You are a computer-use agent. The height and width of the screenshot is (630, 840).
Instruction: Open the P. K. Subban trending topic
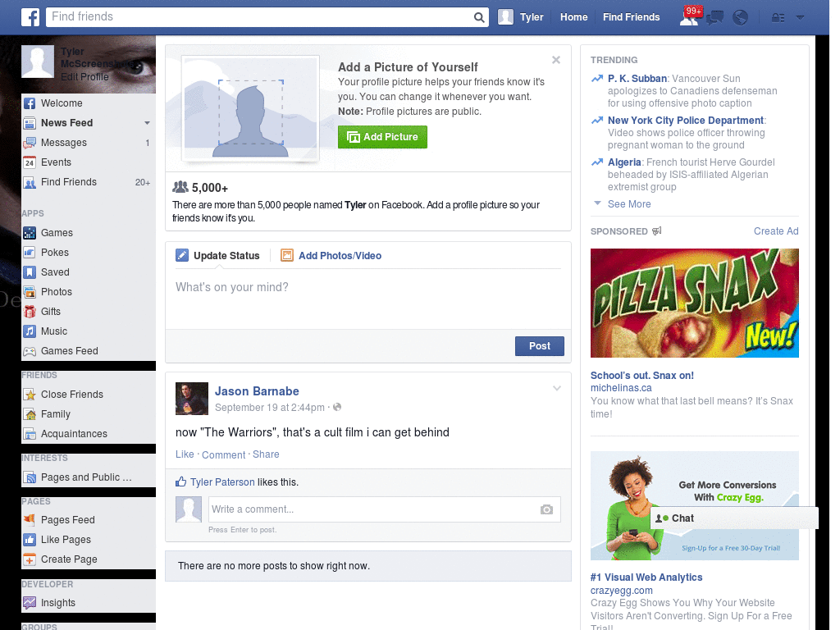pos(637,79)
